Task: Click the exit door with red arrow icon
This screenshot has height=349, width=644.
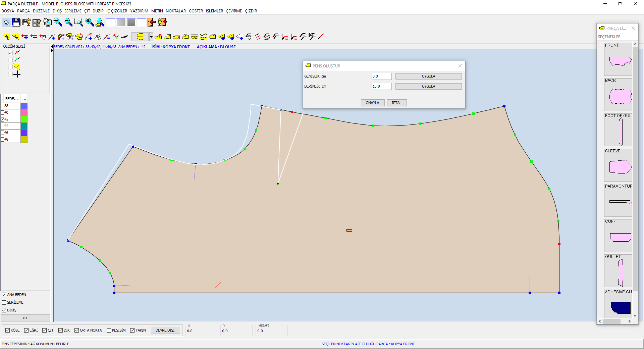Action: [x=152, y=22]
